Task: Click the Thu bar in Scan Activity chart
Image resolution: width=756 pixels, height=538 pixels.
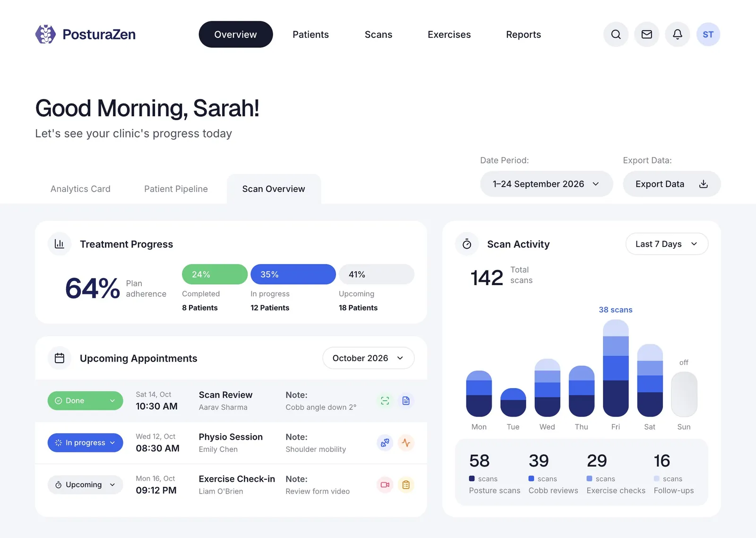Action: [581, 391]
